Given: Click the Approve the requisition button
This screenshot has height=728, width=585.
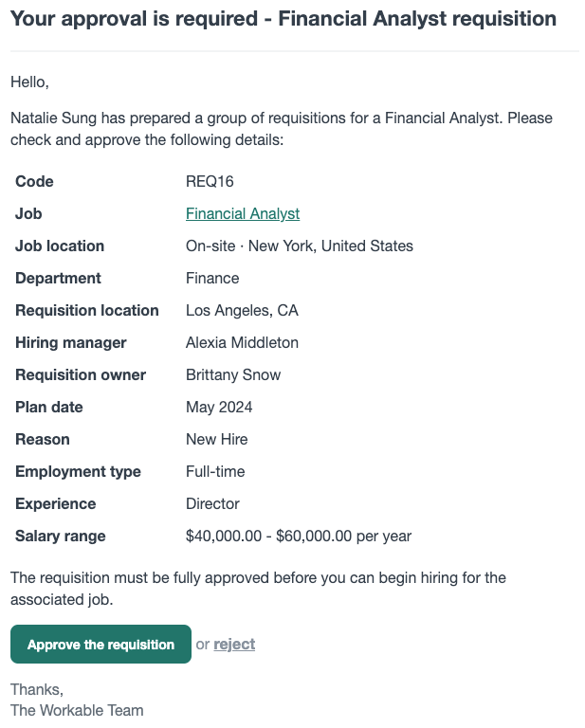Looking at the screenshot, I should (x=101, y=644).
